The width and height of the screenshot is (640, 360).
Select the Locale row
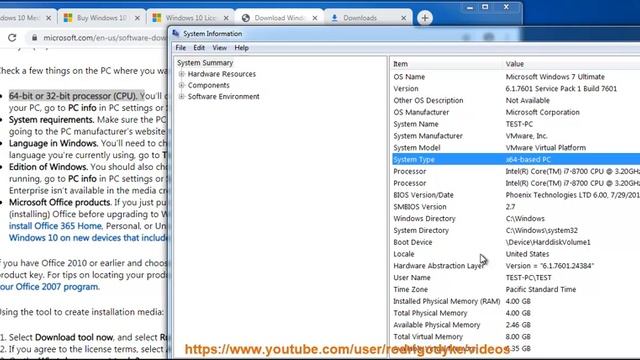516,254
